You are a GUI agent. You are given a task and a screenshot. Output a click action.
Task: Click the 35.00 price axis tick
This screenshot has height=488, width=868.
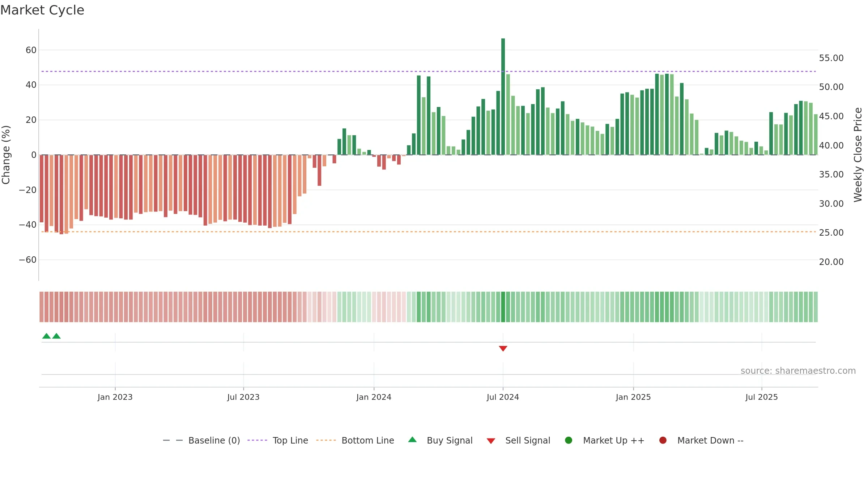(x=831, y=175)
